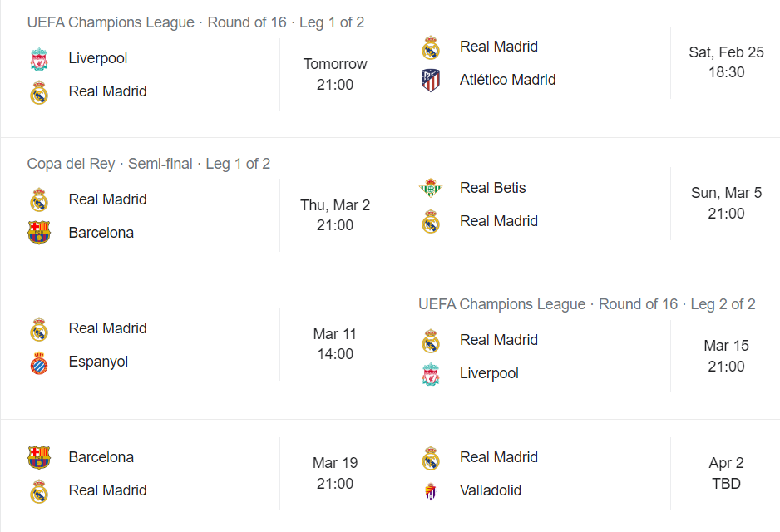The height and width of the screenshot is (532, 780).
Task: Click the Espanyol crest icon
Action: [x=39, y=362]
